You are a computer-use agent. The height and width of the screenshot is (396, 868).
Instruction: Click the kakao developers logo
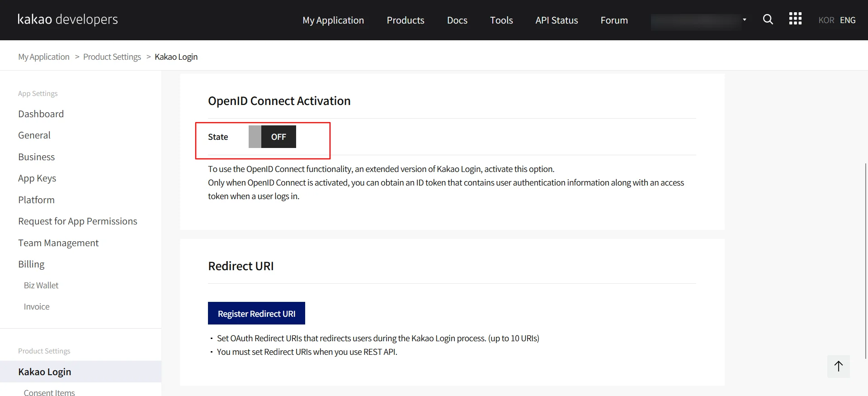(x=68, y=19)
